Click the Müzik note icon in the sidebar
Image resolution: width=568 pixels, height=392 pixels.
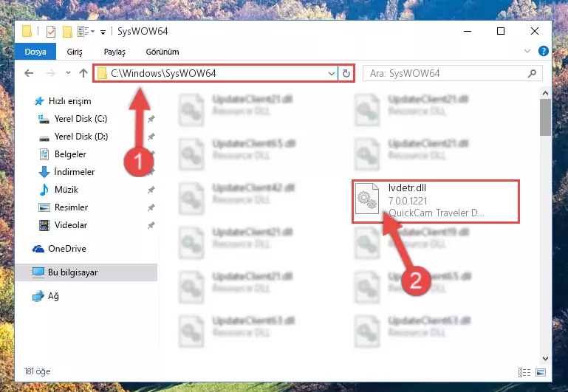coord(44,190)
